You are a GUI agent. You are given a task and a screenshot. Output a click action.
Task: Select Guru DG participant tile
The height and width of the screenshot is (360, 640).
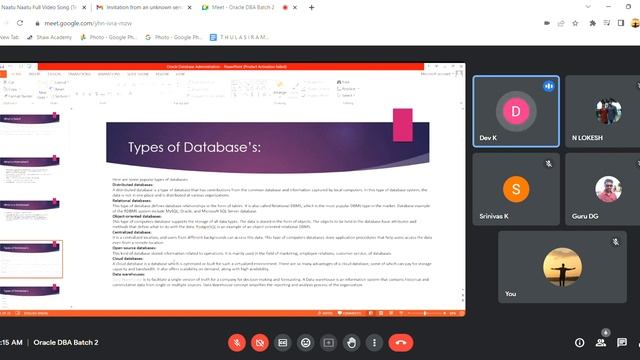[x=603, y=189]
